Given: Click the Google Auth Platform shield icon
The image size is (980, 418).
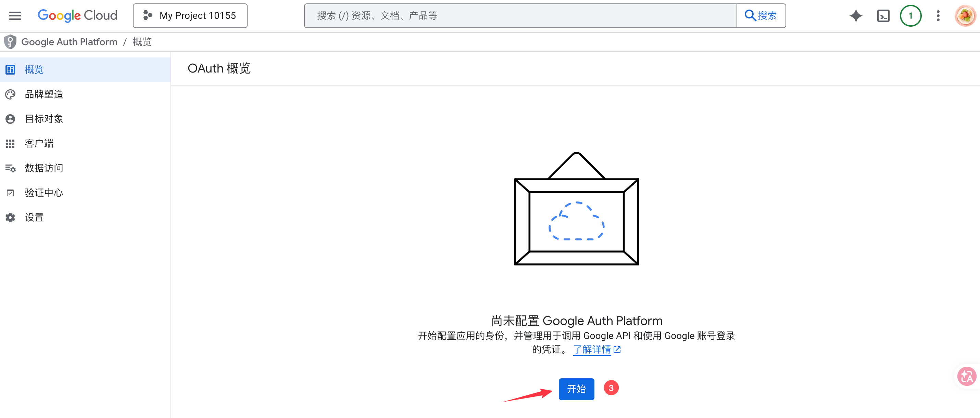Looking at the screenshot, I should click(x=10, y=42).
